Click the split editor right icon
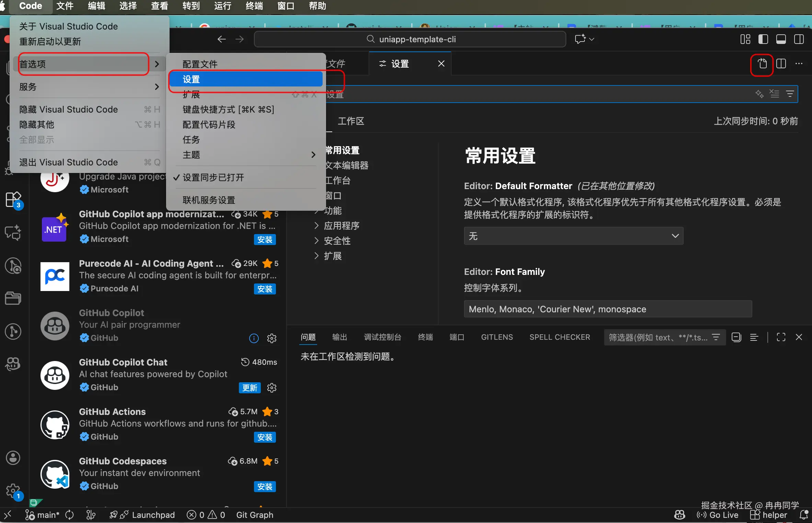 pos(781,64)
